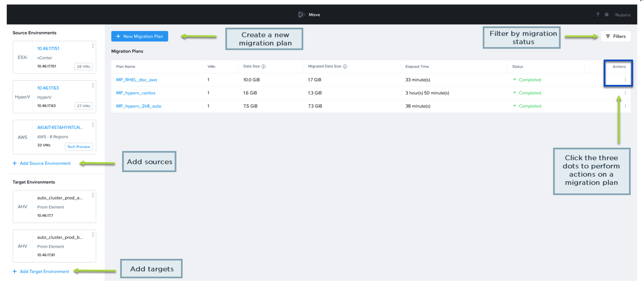Viewport: 644px width, 287px height.
Task: Open the settings gear icon
Action: coord(607,15)
